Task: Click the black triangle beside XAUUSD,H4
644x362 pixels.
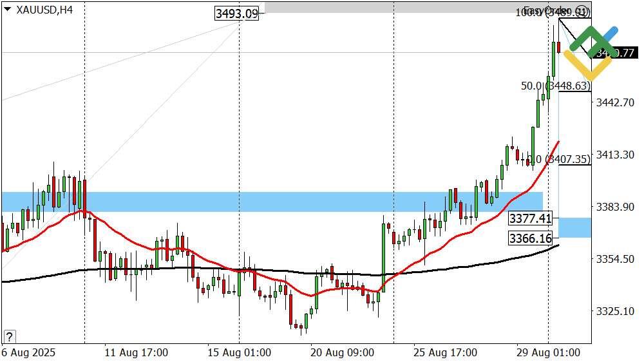Action: click(7, 9)
